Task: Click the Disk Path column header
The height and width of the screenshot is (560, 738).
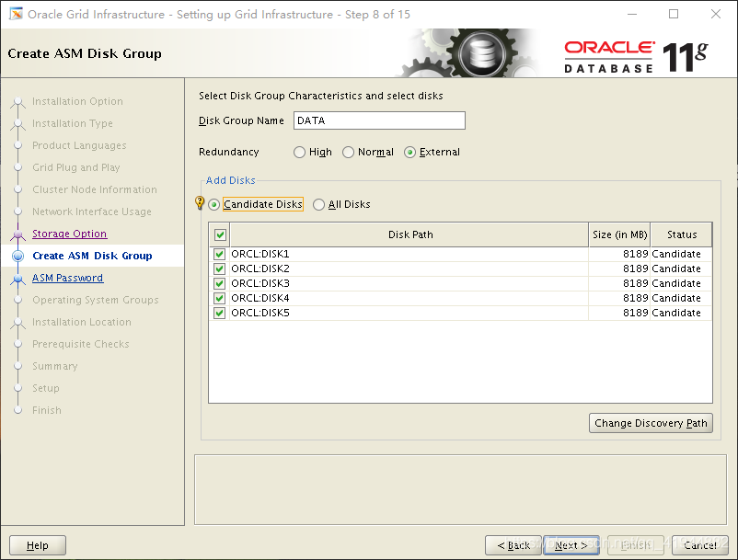Action: [x=409, y=234]
